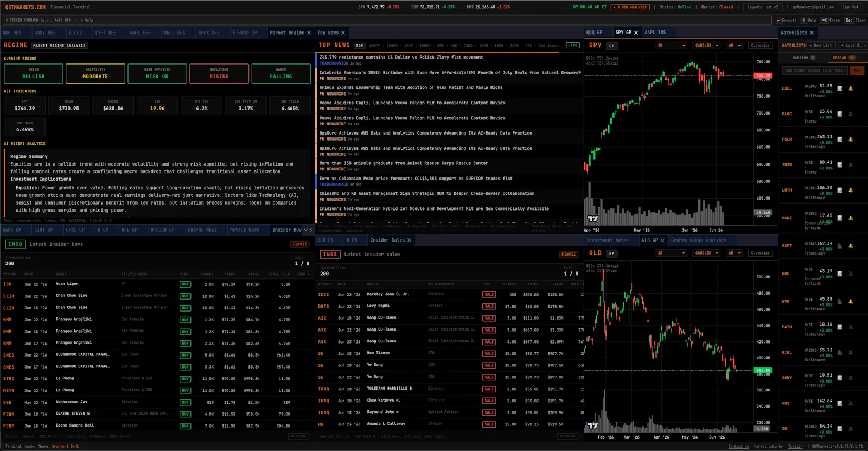Open the GLD chart 6M range dropdown

coord(735,253)
